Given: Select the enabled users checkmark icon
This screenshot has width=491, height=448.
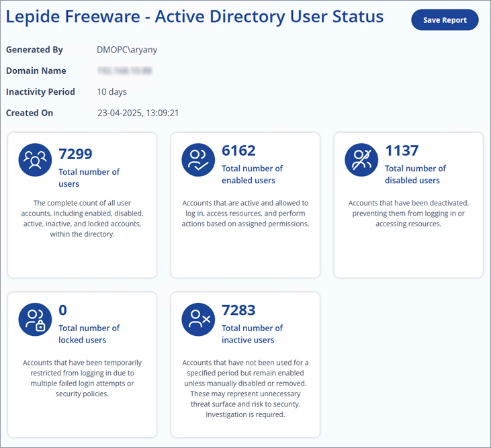Looking at the screenshot, I should pyautogui.click(x=198, y=160).
